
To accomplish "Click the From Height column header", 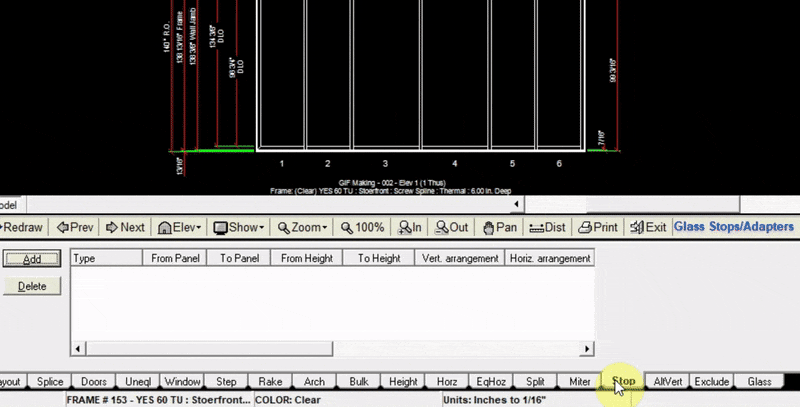I will click(307, 259).
